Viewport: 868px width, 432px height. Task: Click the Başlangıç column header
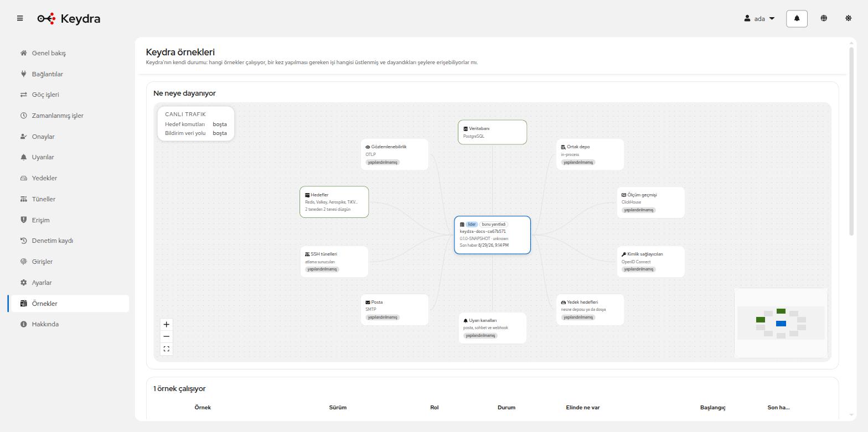[x=713, y=408]
